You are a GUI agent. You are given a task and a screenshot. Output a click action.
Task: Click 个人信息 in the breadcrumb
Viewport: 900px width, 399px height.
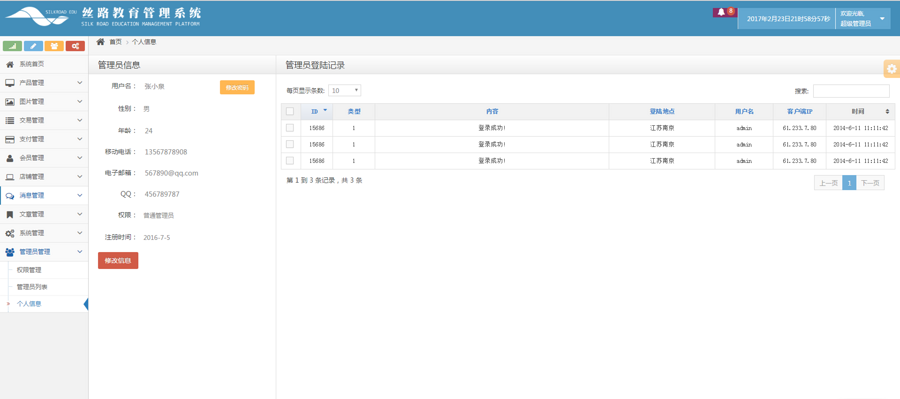click(x=144, y=42)
